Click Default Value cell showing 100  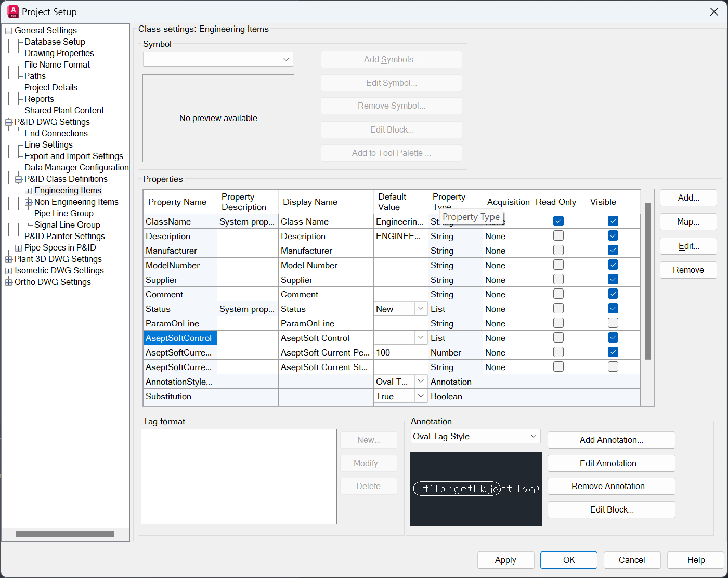tap(401, 352)
